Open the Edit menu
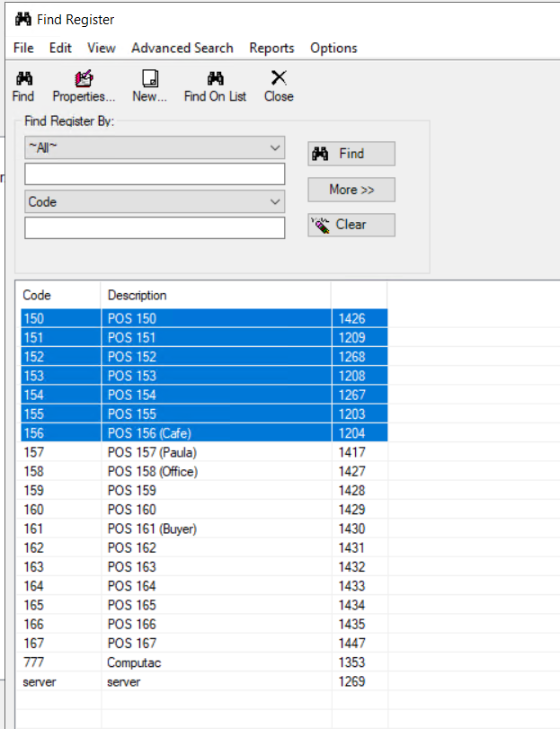The width and height of the screenshot is (560, 729). point(60,48)
